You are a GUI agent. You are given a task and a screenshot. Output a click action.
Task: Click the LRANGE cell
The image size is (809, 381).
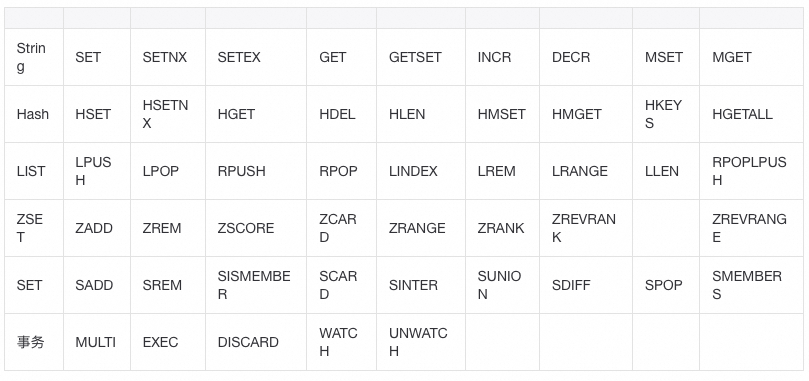point(586,171)
